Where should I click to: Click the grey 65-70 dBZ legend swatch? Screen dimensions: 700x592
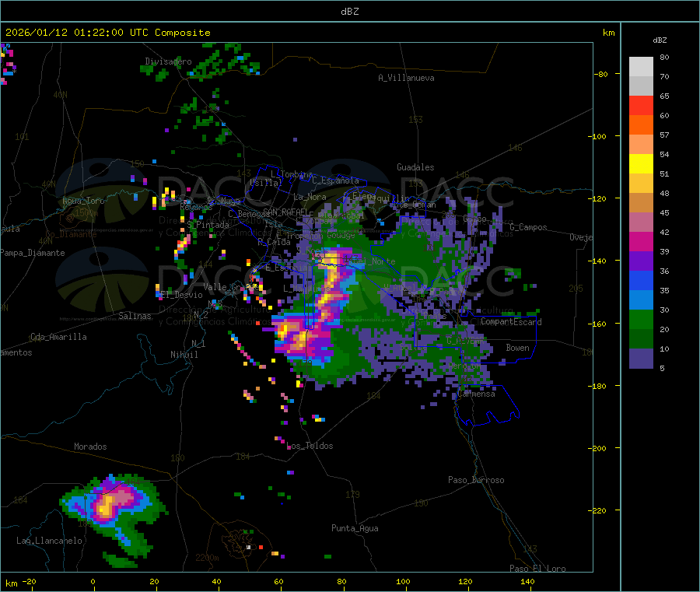pyautogui.click(x=641, y=86)
